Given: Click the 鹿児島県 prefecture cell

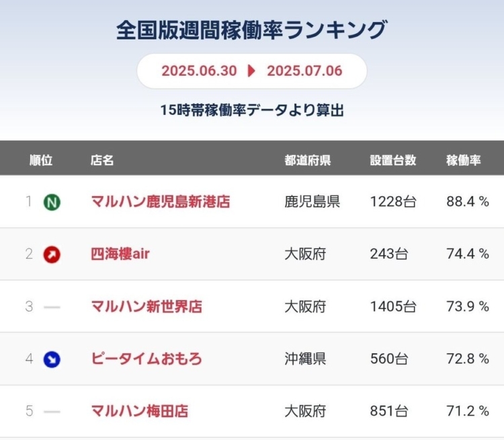Looking at the screenshot, I should pos(312,202).
